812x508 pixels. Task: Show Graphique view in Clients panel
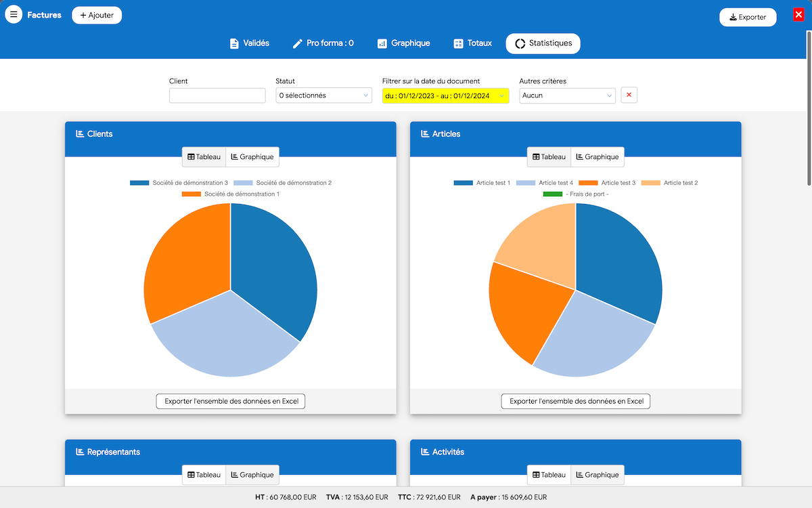coord(252,157)
